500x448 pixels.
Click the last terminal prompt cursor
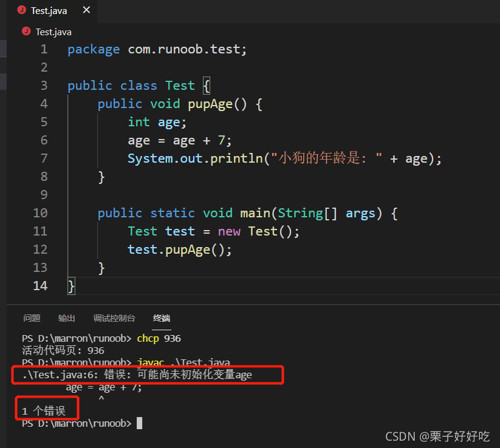pos(139,423)
